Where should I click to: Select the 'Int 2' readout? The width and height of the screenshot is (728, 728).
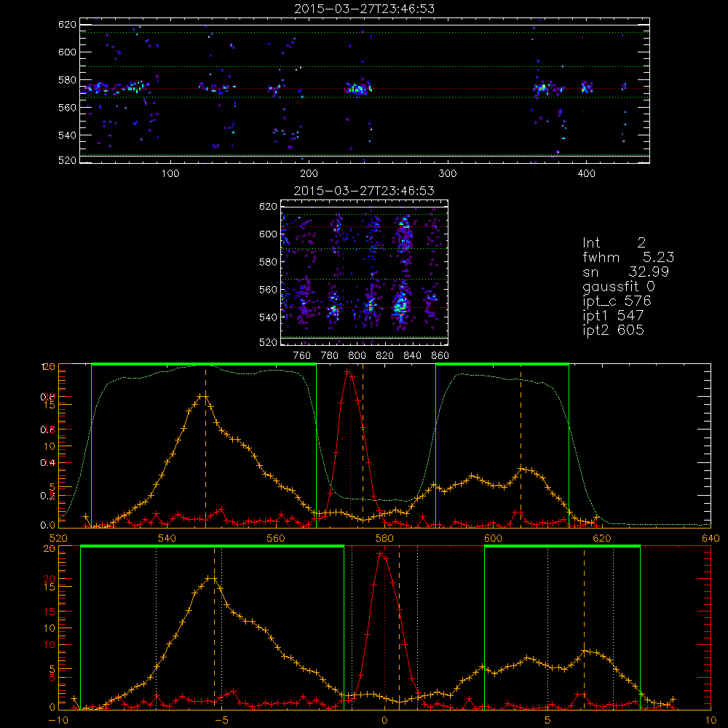point(614,243)
